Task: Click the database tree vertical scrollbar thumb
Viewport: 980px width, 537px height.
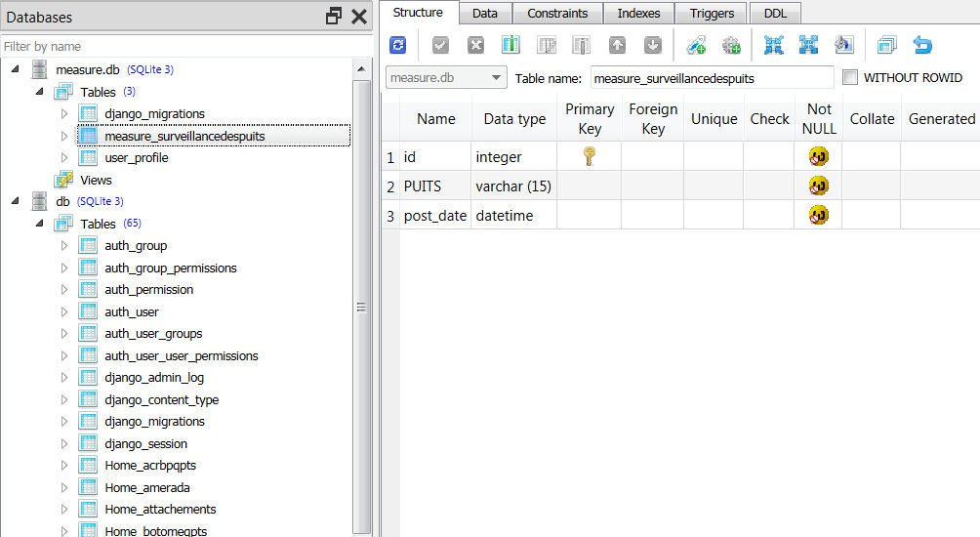Action: click(x=361, y=307)
